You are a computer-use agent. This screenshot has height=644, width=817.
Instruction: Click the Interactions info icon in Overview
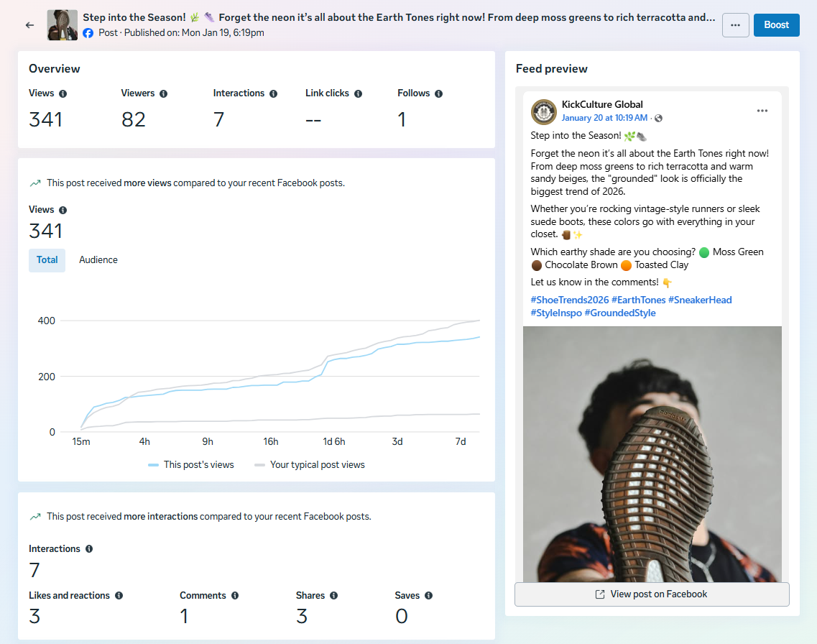point(274,93)
